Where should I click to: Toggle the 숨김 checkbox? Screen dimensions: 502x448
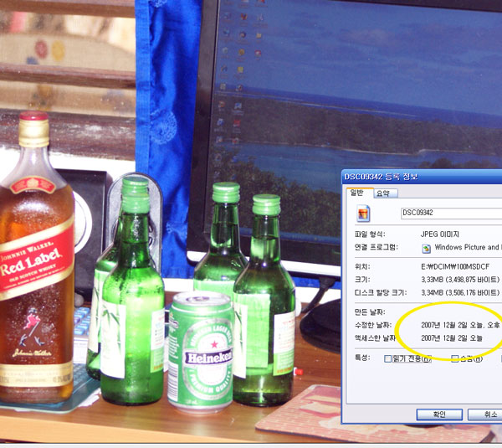454,358
